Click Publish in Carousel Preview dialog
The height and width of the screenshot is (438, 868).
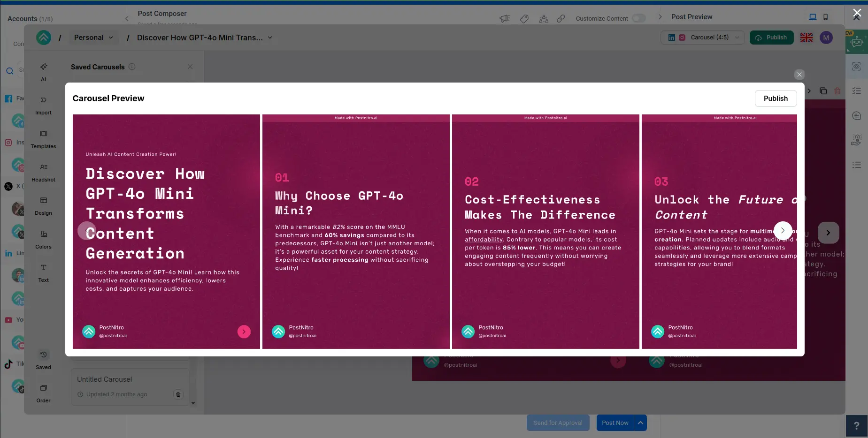click(x=776, y=98)
